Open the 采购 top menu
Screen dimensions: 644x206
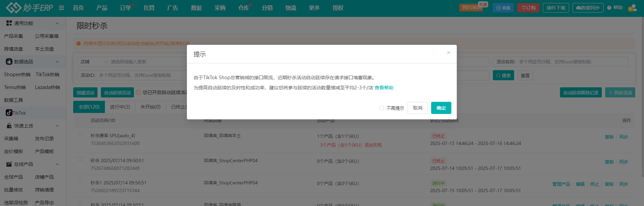pos(220,8)
